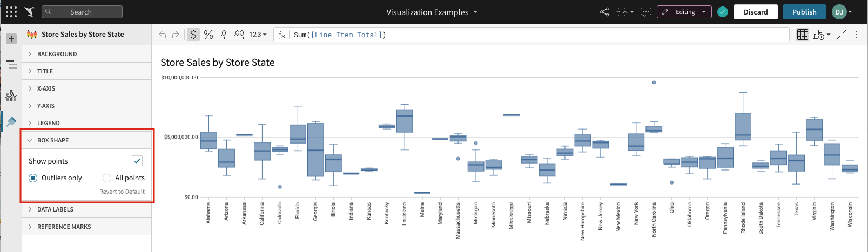Open the Editing mode dropdown

tap(684, 12)
